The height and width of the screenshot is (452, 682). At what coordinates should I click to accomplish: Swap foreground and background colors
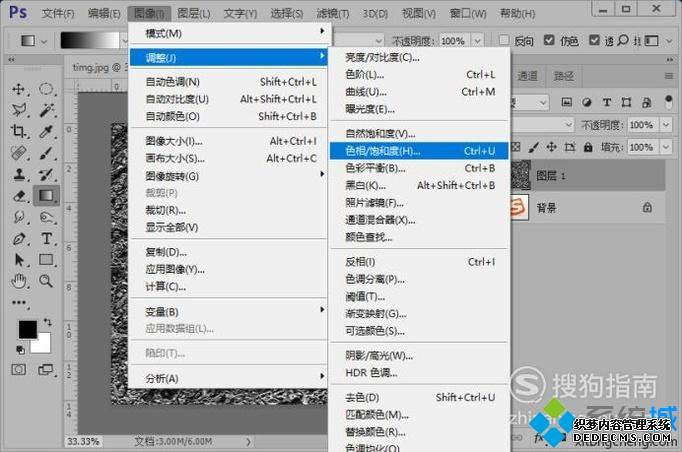point(47,322)
